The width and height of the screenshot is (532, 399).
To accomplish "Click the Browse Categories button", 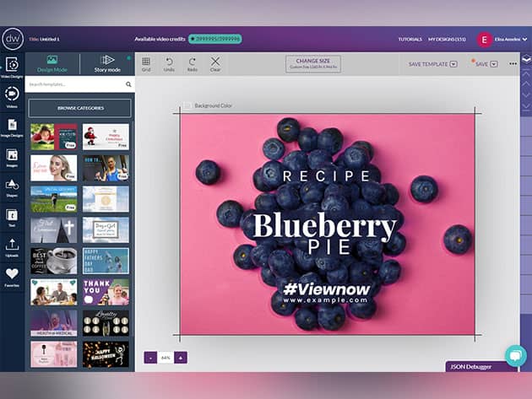I will (79, 109).
